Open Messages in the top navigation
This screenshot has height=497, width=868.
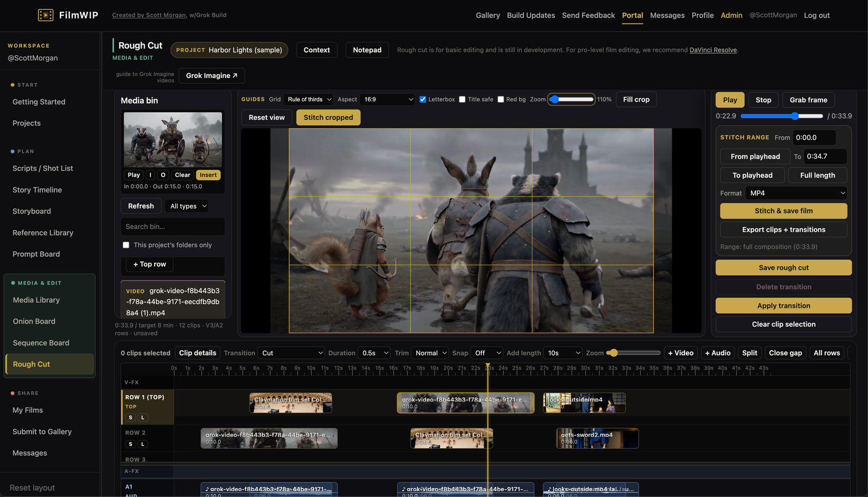(667, 15)
